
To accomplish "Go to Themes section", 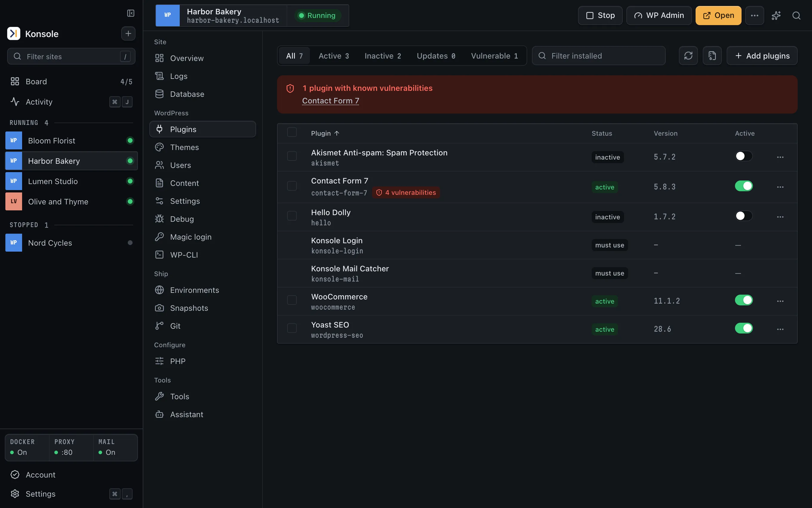I will point(202,147).
